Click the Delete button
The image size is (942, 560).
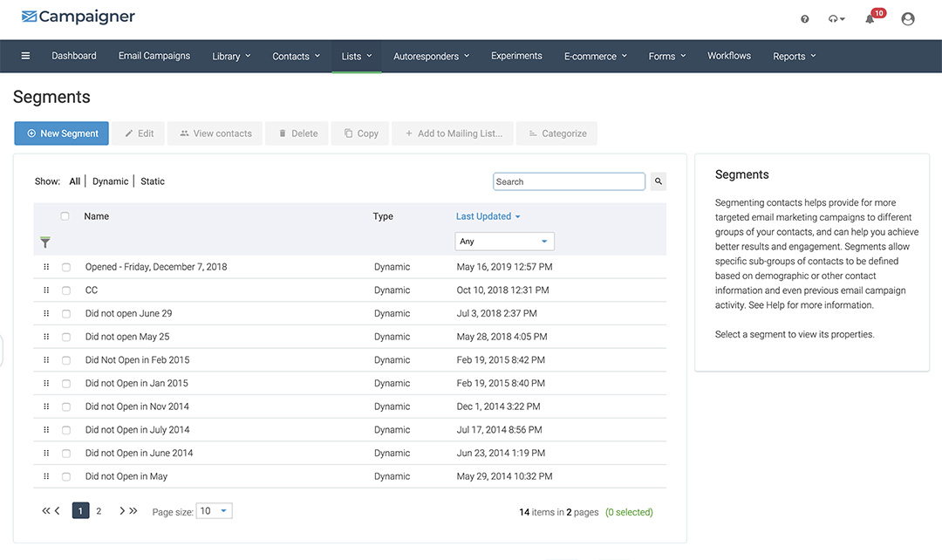[297, 133]
